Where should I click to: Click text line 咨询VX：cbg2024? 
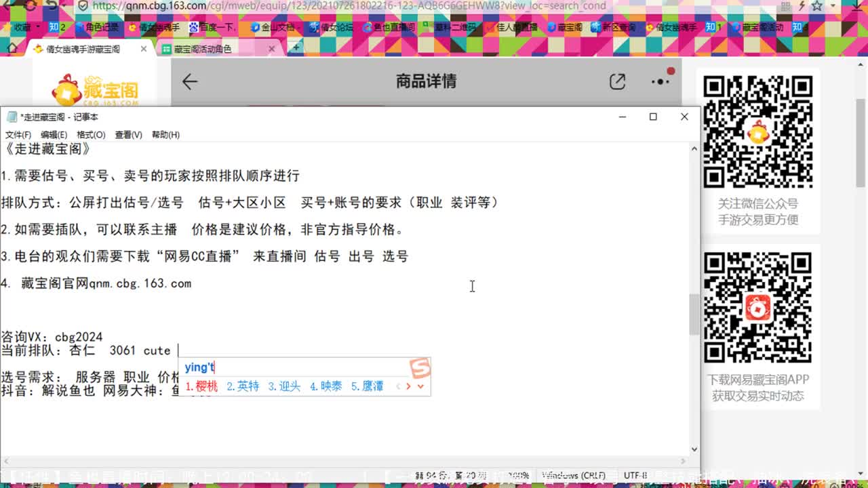(52, 337)
